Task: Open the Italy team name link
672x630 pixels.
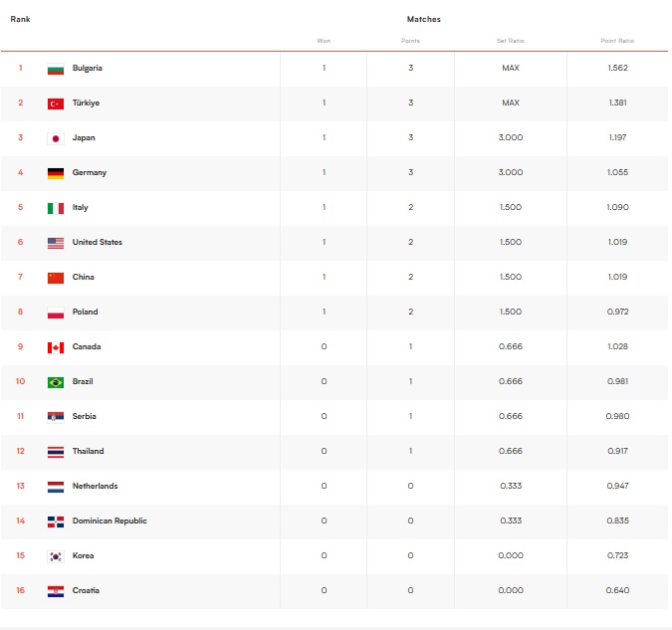Action: (81, 207)
